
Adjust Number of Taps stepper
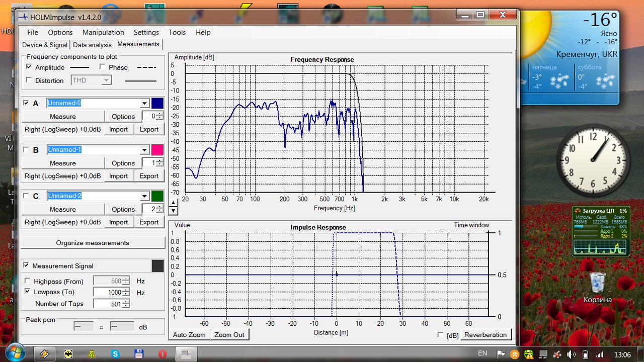126,303
